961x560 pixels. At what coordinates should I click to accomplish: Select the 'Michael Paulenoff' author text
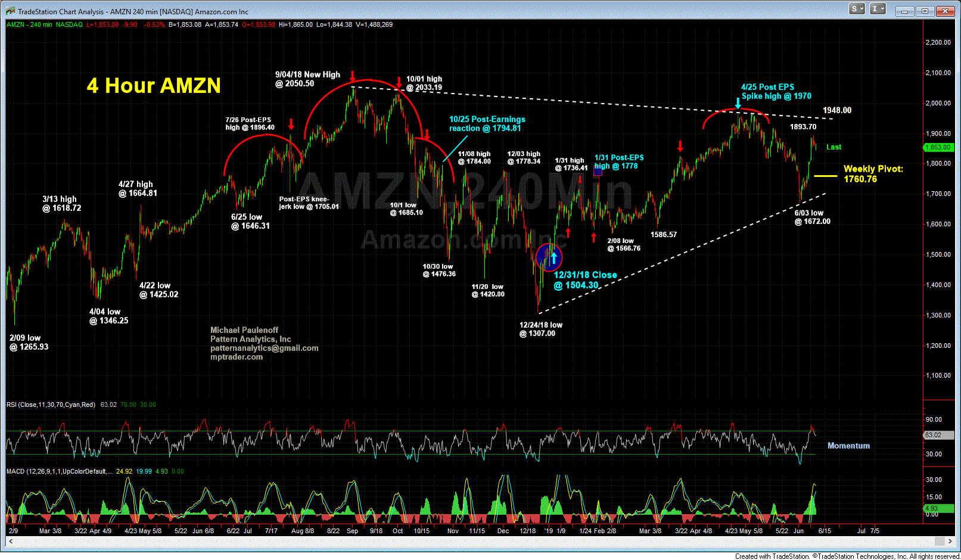coord(244,330)
